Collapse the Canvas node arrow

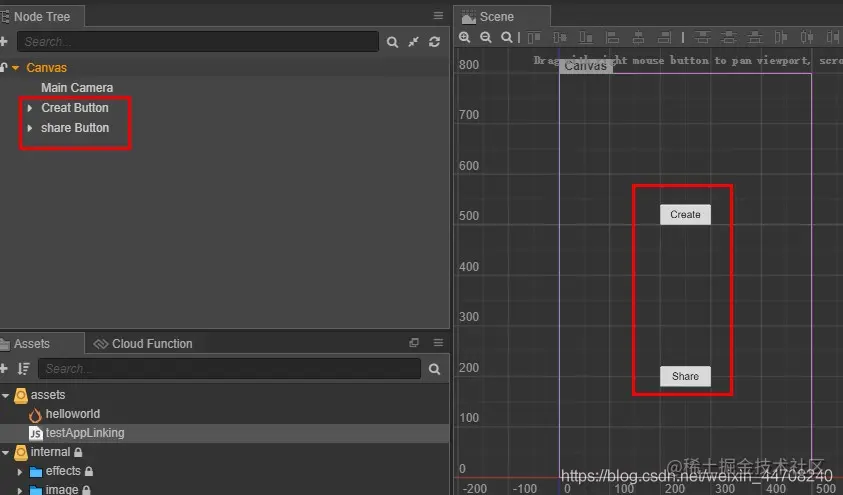pyautogui.click(x=16, y=68)
